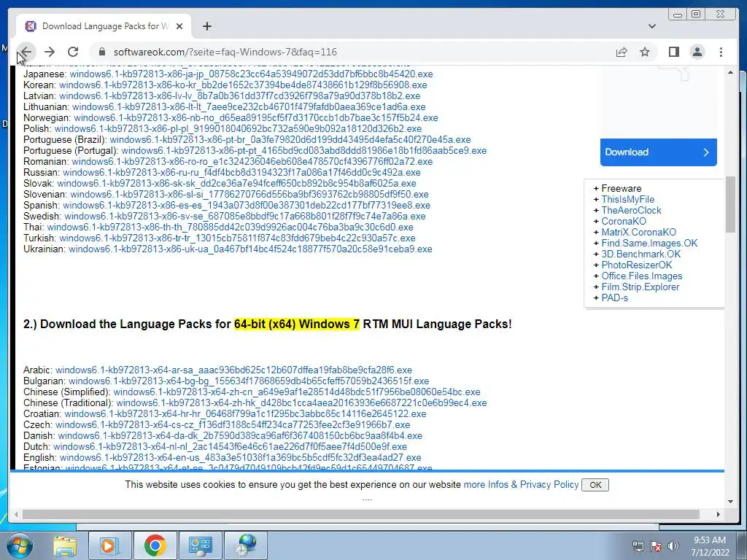This screenshot has width=747, height=560.
Task: Open a new tab with plus
Action: click(206, 26)
